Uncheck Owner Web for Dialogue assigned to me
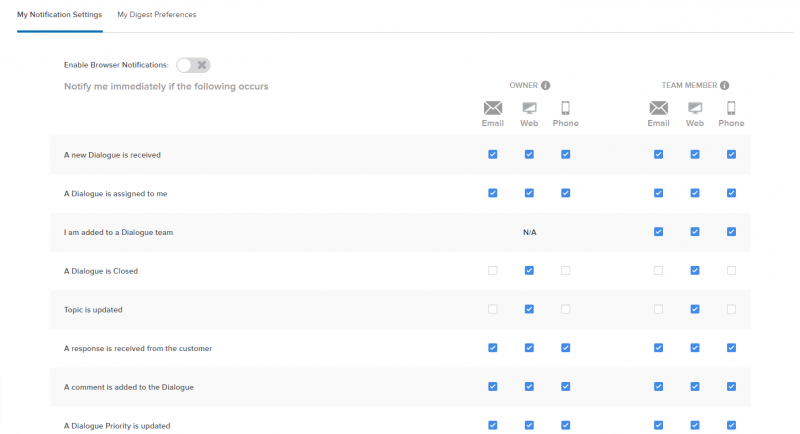Screen dimensions: 800x434 pyautogui.click(x=529, y=193)
